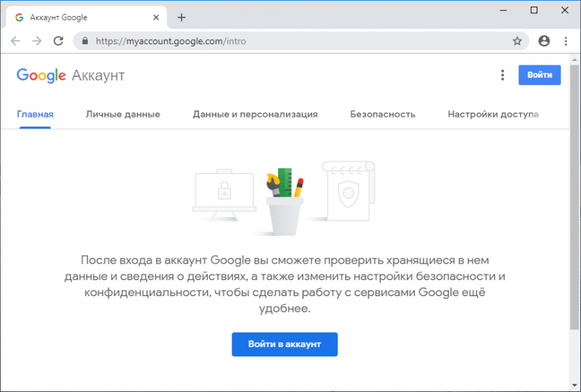Open the Google Account page options dots

[x=503, y=75]
